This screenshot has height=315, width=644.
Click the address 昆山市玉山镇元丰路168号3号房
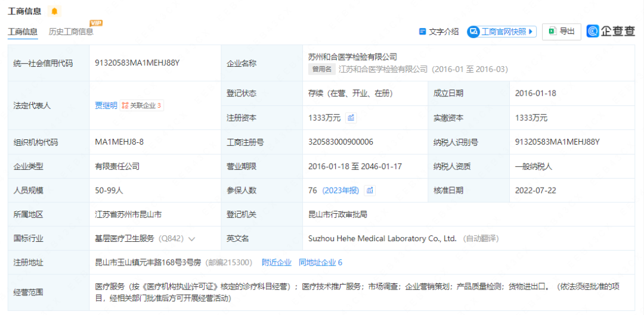click(x=148, y=263)
